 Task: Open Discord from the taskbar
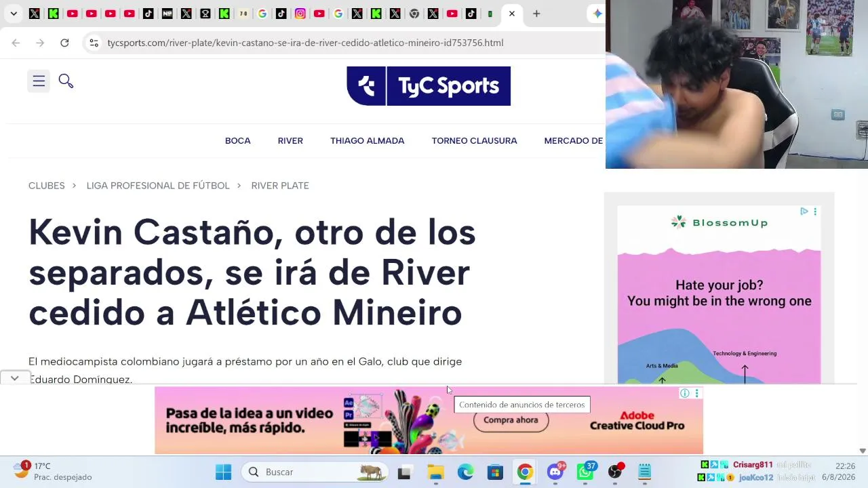pos(555,472)
